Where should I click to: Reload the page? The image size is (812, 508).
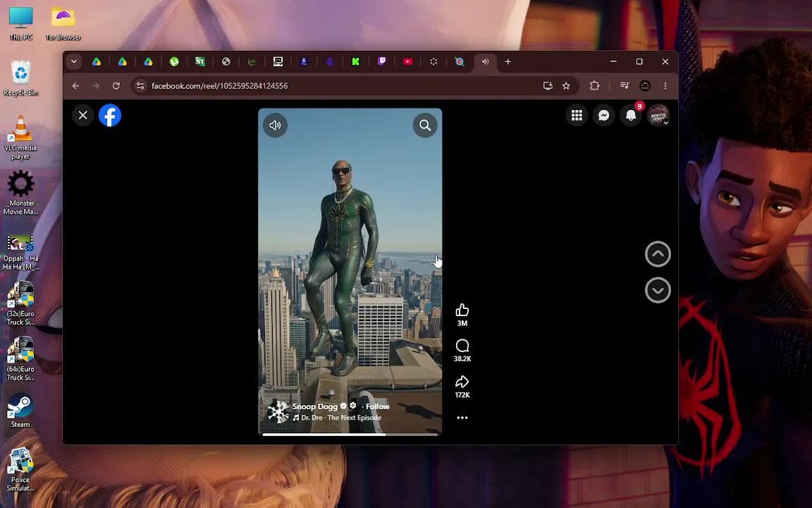tap(116, 85)
